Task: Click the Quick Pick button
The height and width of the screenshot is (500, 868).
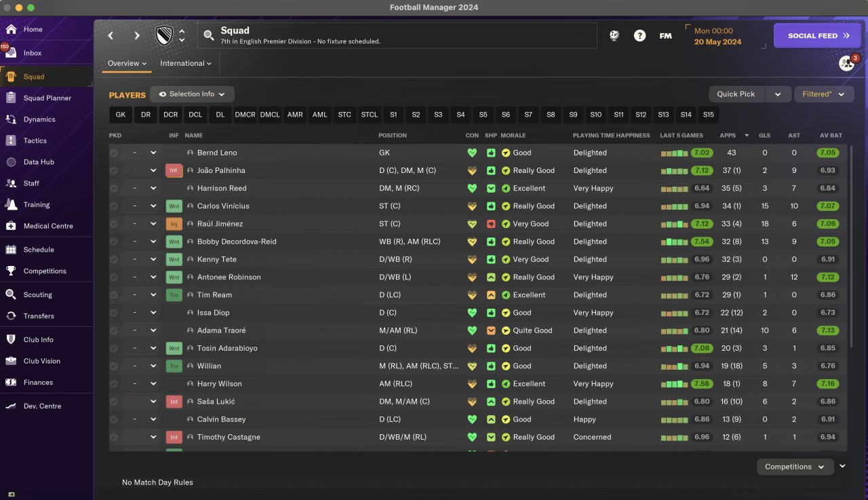Action: pos(736,94)
